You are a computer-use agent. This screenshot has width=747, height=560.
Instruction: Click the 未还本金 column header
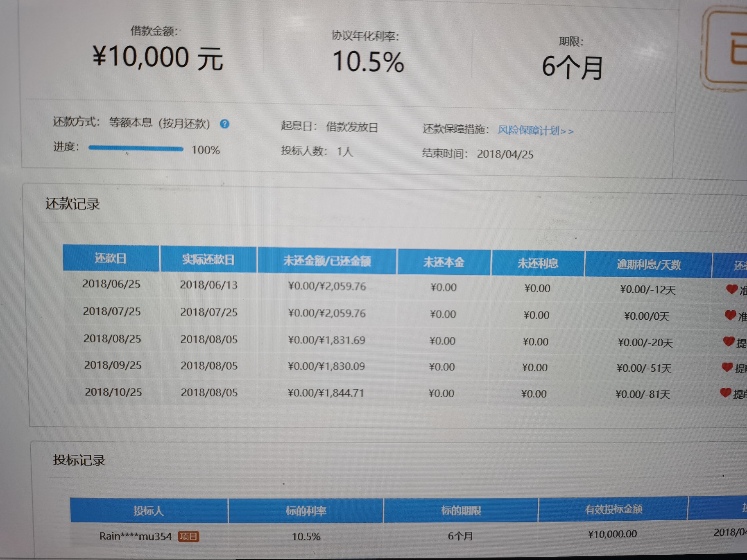(444, 262)
